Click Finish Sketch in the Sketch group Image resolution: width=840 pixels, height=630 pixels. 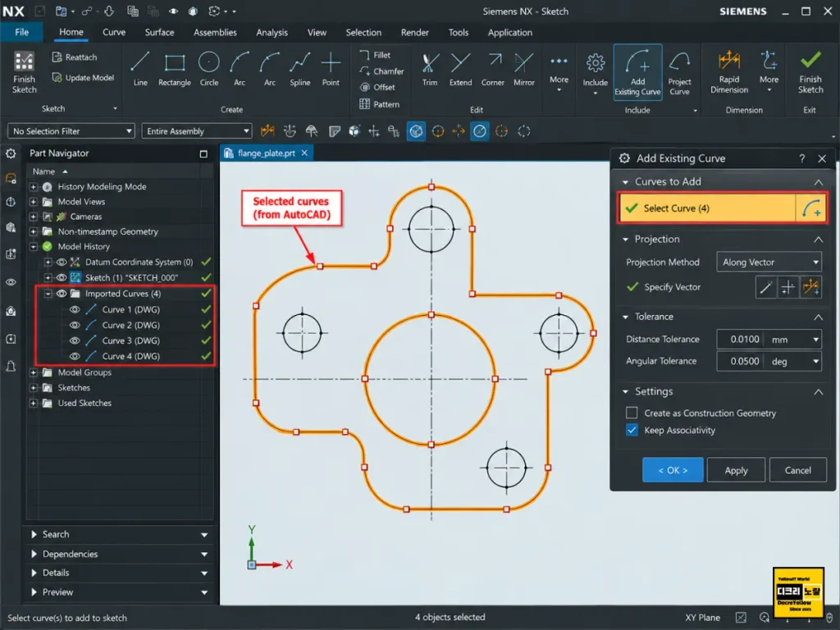24,72
